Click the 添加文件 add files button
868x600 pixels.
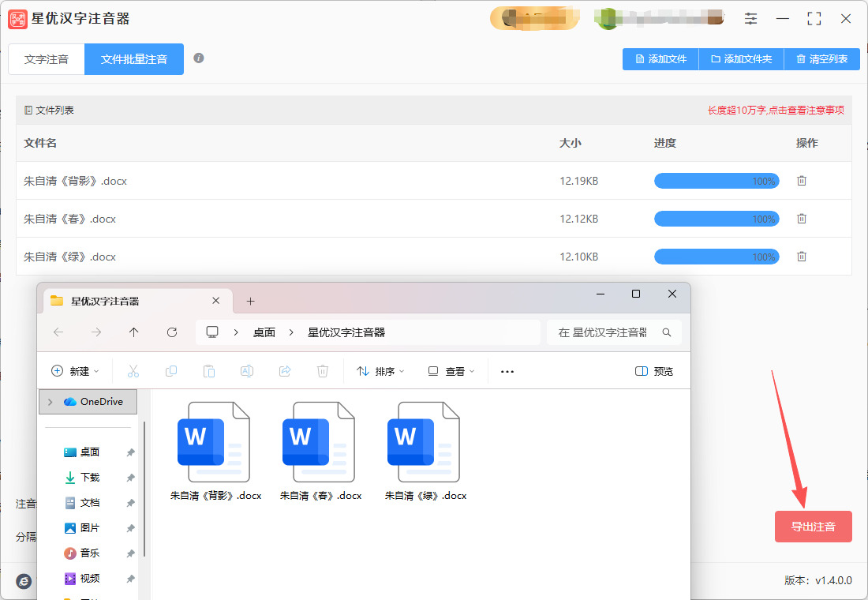pyautogui.click(x=660, y=59)
